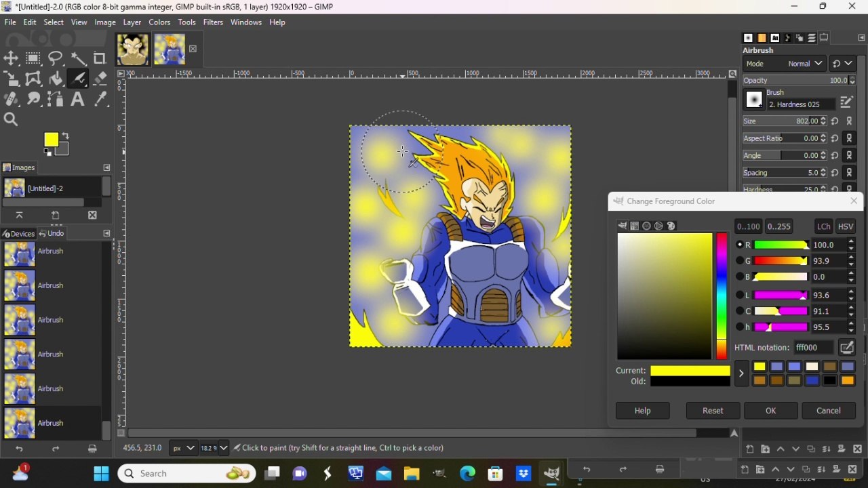Pick a screen color with the dialog eyedropper
This screenshot has width=868, height=488.
(847, 348)
